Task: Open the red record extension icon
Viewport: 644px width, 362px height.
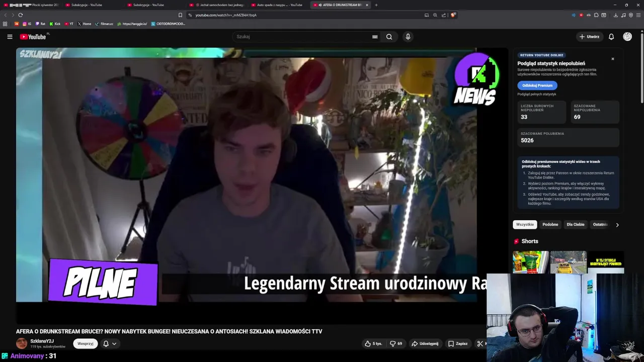Action: click(x=581, y=15)
